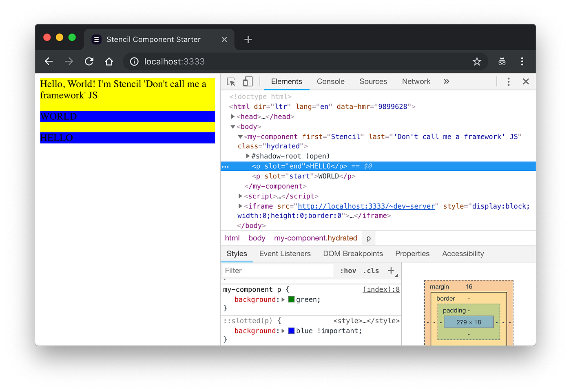Viewport: 571px width, 392px height.
Task: Switch to the Console panel
Action: [x=331, y=81]
